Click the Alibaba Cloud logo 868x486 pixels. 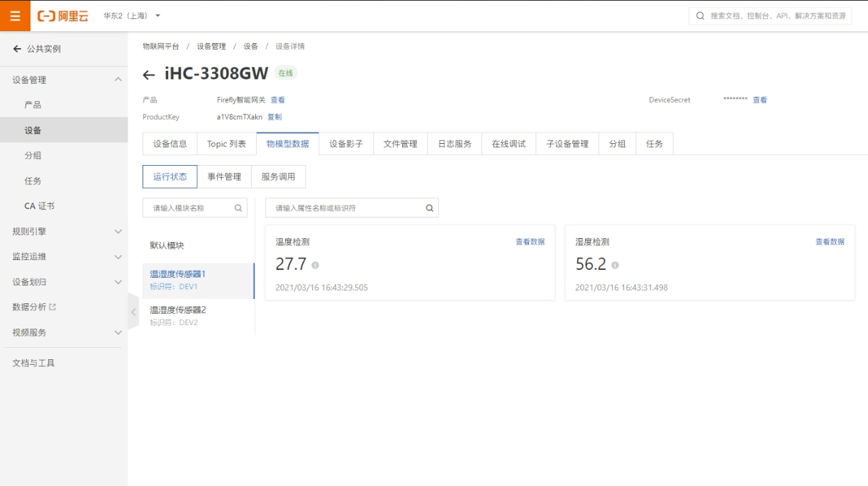pos(63,16)
